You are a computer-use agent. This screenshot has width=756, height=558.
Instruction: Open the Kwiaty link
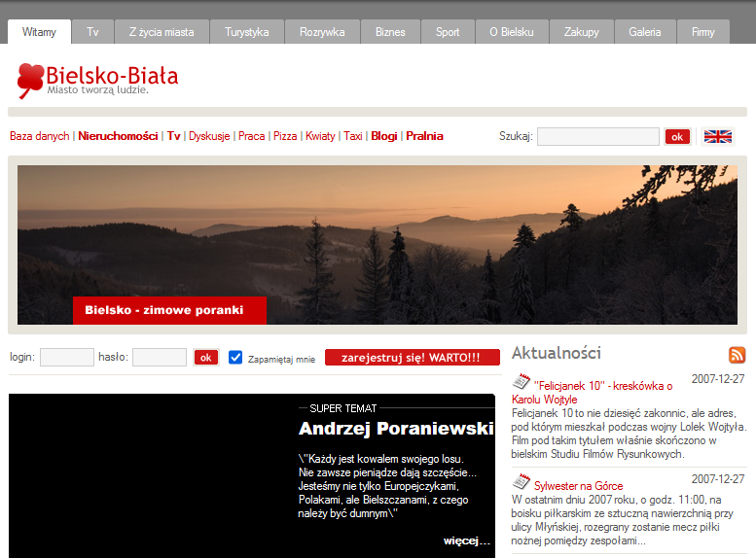click(x=320, y=136)
